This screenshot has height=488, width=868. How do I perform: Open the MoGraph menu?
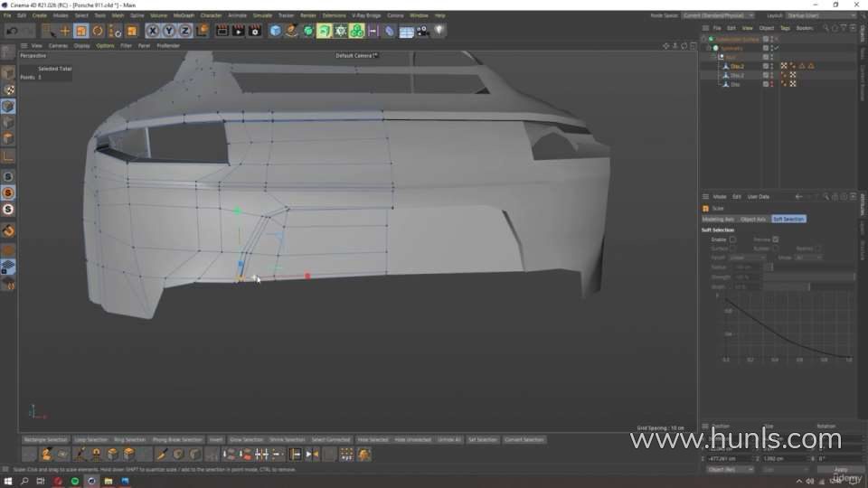point(183,15)
